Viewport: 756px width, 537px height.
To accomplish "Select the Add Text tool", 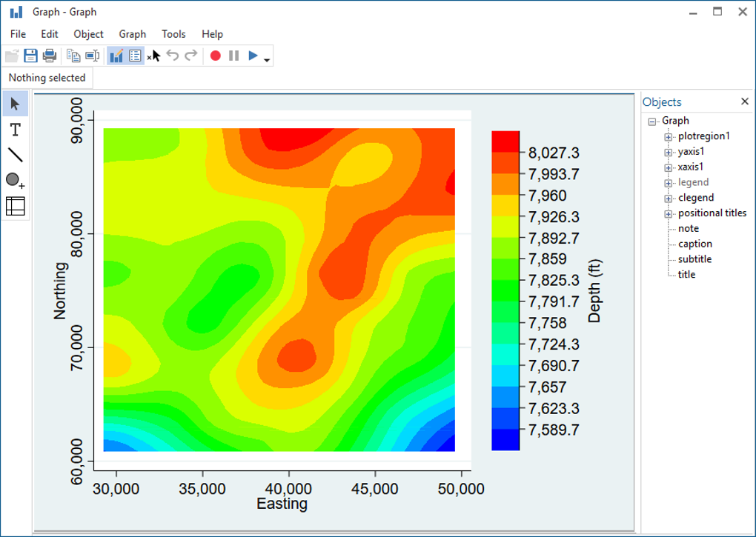I will coord(16,130).
